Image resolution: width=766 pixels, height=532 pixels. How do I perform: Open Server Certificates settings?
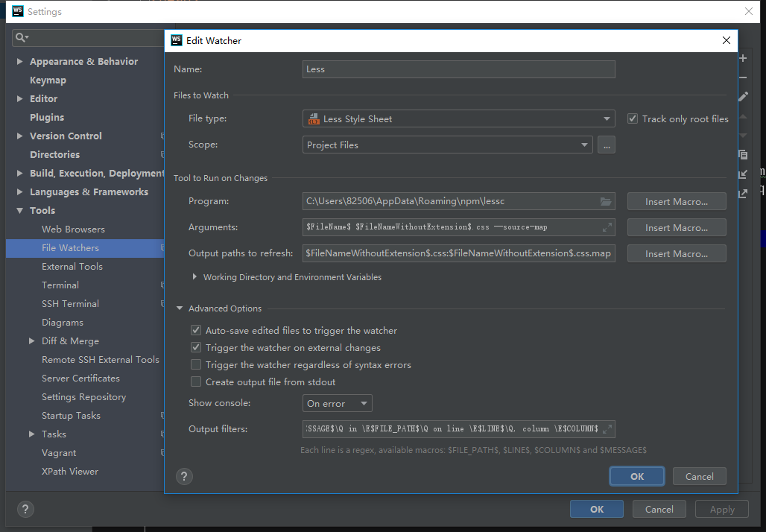tap(80, 378)
